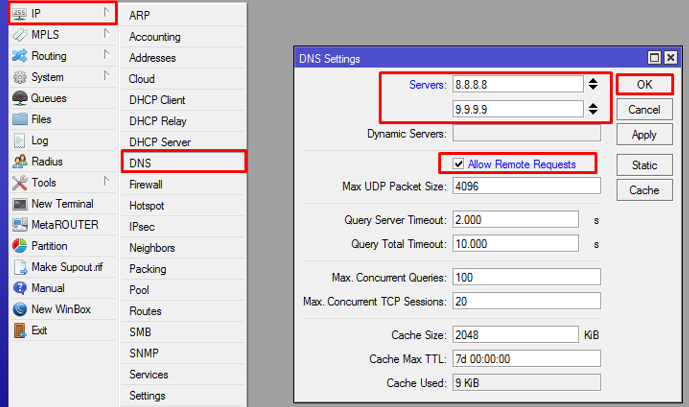Select SMB in IP submenu

tap(183, 332)
